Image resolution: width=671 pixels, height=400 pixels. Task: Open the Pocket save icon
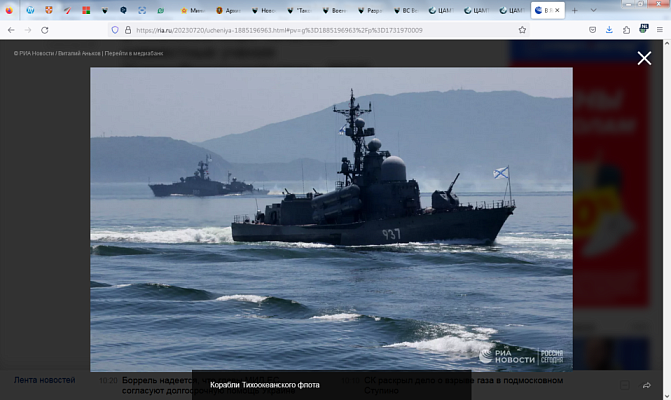click(592, 30)
